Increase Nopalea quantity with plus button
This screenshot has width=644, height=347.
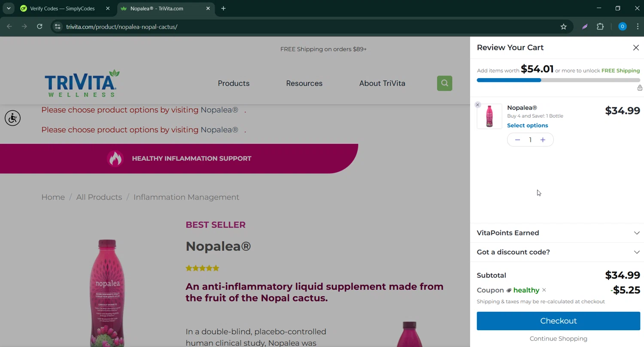point(543,140)
